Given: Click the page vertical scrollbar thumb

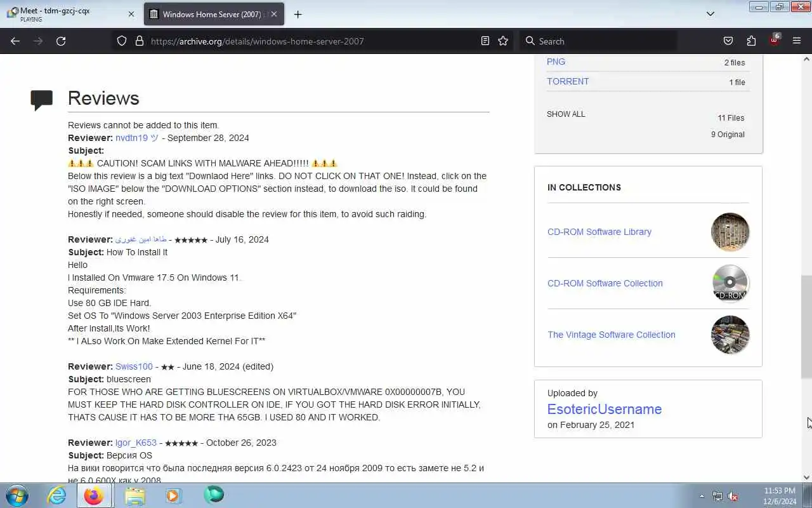Looking at the screenshot, I should (806, 326).
